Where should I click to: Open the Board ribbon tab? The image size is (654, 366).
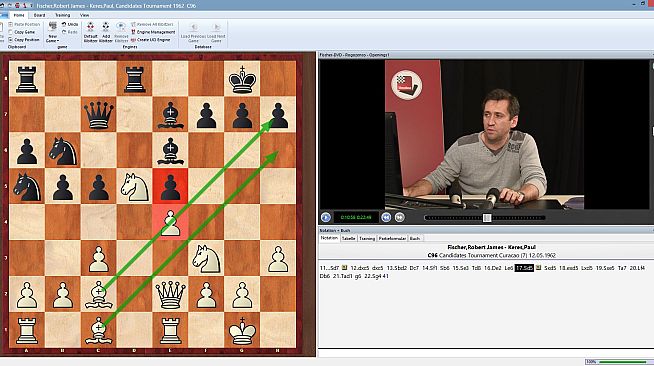(39, 15)
